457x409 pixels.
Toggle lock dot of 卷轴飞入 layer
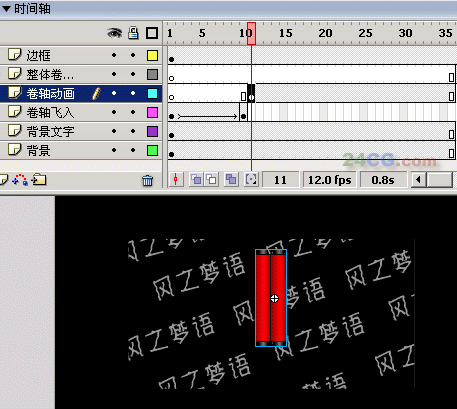[x=133, y=112]
